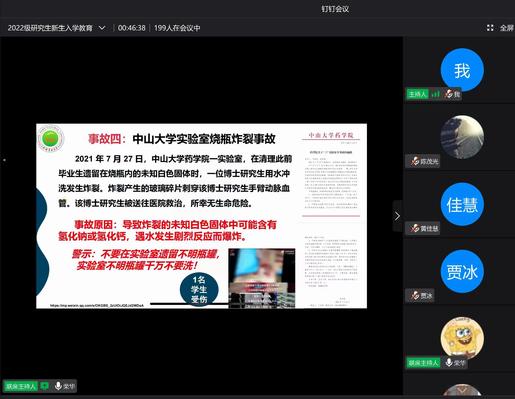The width and height of the screenshot is (515, 399).
Task: Toggle muted mic icon for 黄佳慧
Action: tap(415, 228)
